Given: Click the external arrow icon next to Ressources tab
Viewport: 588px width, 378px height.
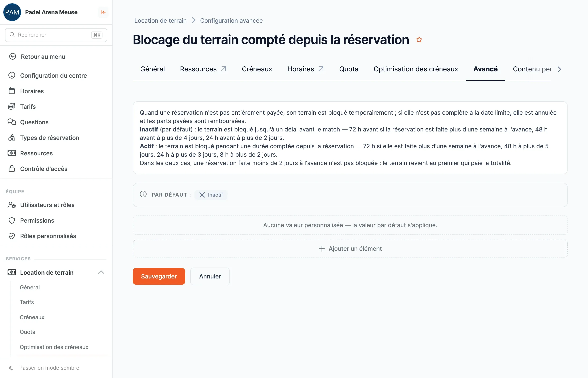Looking at the screenshot, I should (223, 69).
